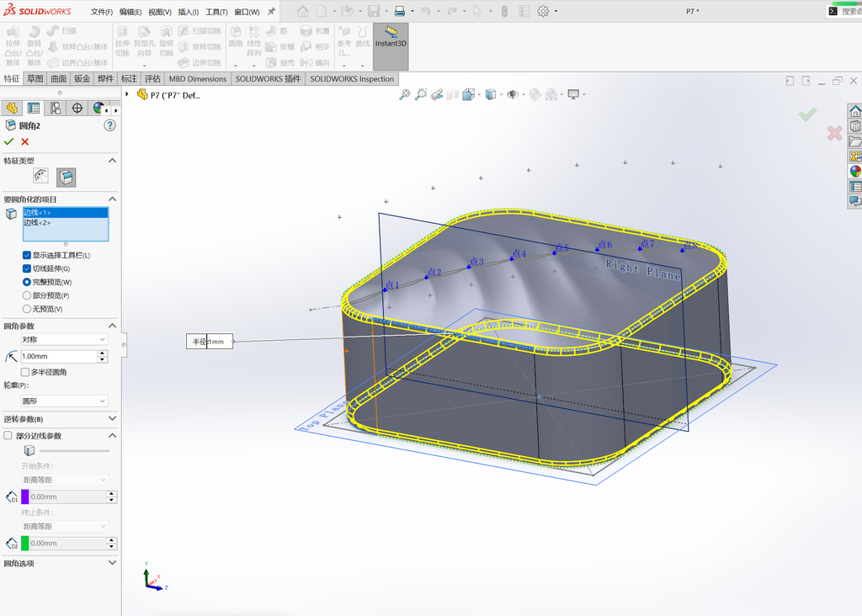The width and height of the screenshot is (862, 616).
Task: Open the ConfigurationManager tab
Action: pos(56,109)
